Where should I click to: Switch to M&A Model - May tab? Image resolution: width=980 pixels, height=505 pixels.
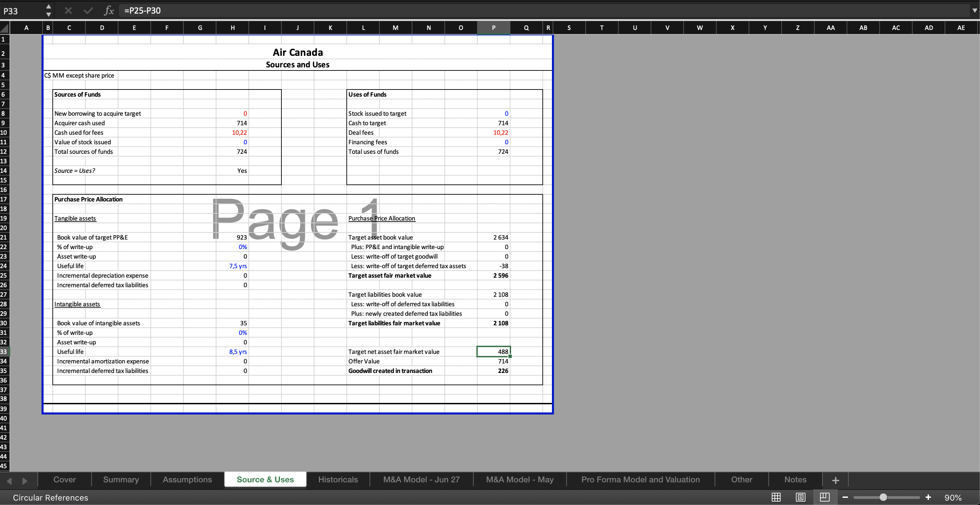520,479
